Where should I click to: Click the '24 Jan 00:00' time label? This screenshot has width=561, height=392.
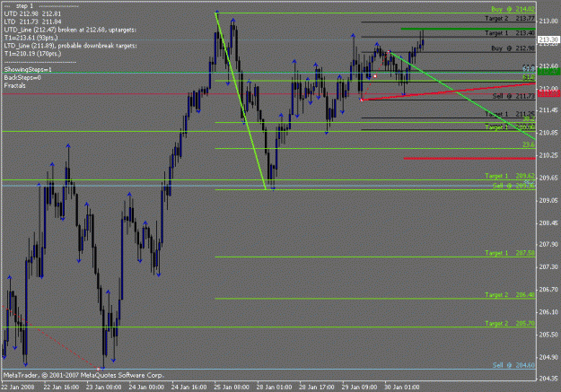pos(146,387)
